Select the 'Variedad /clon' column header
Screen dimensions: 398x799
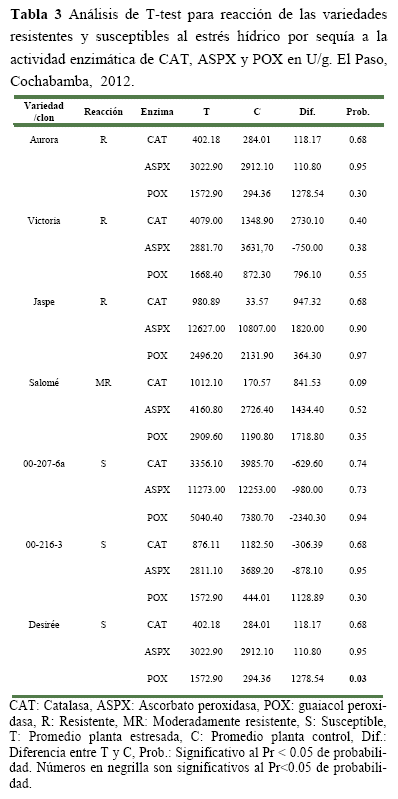point(44,111)
